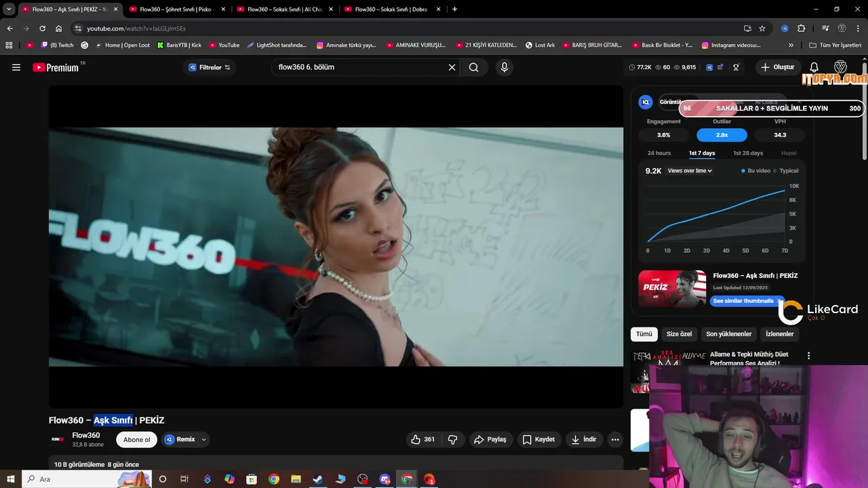This screenshot has height=488, width=868.
Task: Select the Size özel filter chip
Action: [679, 334]
